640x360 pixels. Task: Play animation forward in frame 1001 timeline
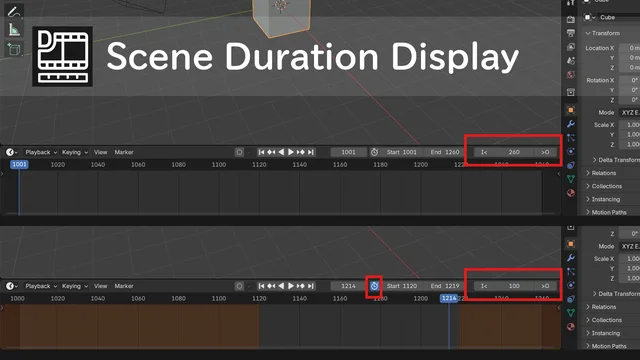291,152
